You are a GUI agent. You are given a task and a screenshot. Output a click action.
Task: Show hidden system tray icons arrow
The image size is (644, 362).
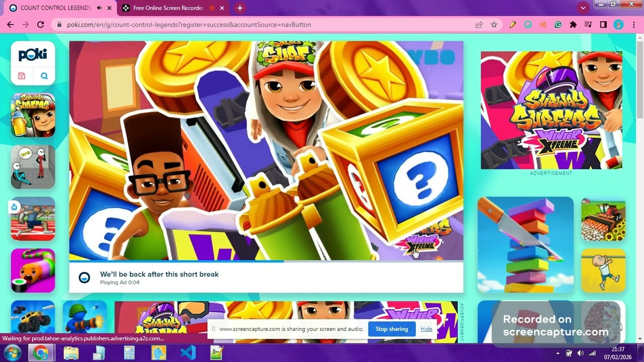point(557,353)
